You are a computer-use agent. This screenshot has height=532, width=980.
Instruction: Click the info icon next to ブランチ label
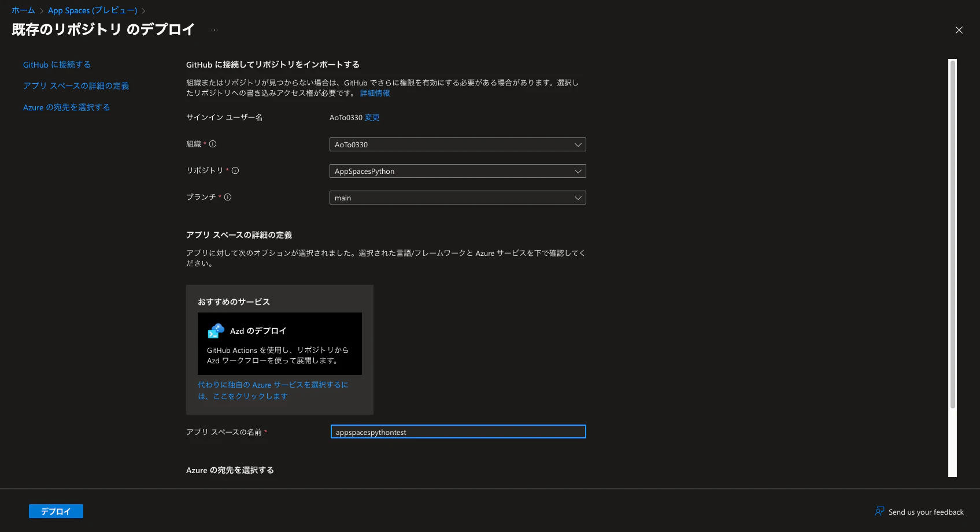click(228, 197)
